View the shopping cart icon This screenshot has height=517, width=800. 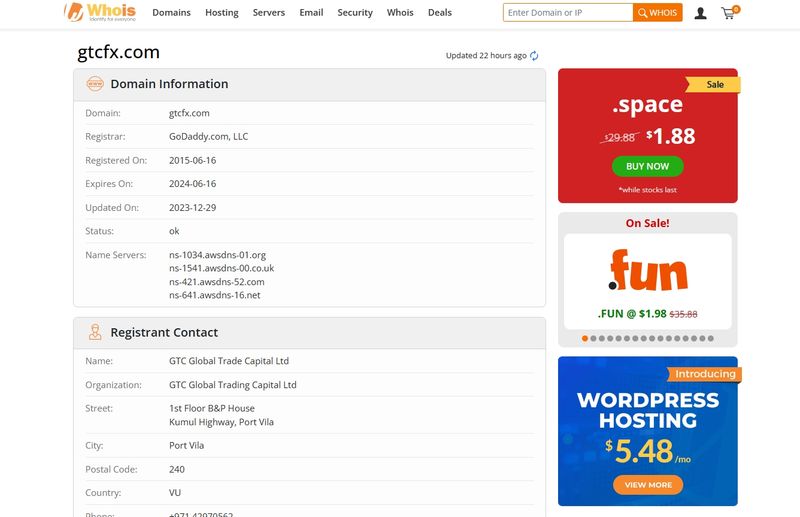730,12
